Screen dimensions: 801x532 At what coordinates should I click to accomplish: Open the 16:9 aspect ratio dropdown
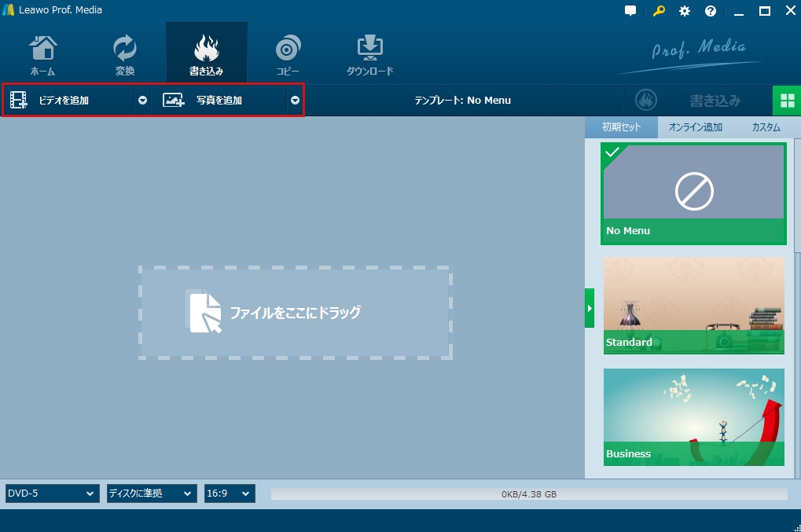(x=230, y=493)
